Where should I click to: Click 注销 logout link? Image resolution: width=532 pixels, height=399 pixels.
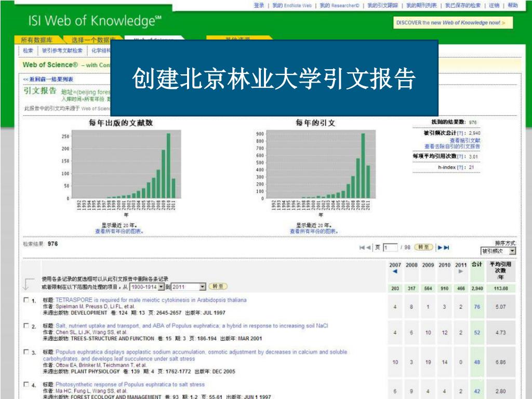494,5
